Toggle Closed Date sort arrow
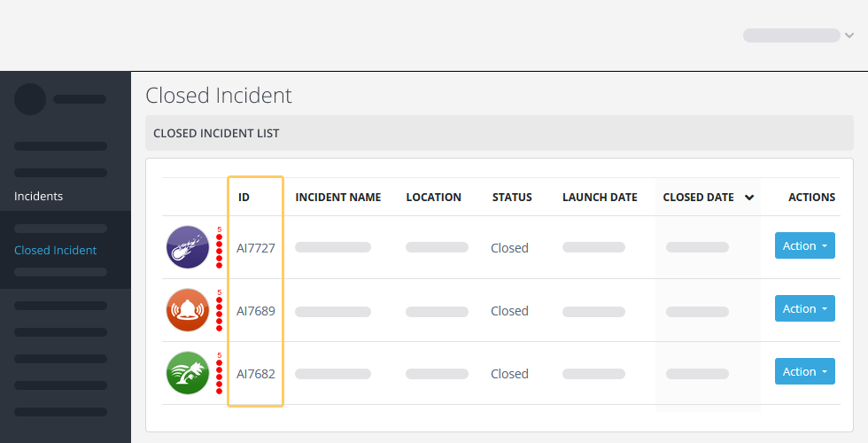The height and width of the screenshot is (443, 868). click(x=749, y=198)
